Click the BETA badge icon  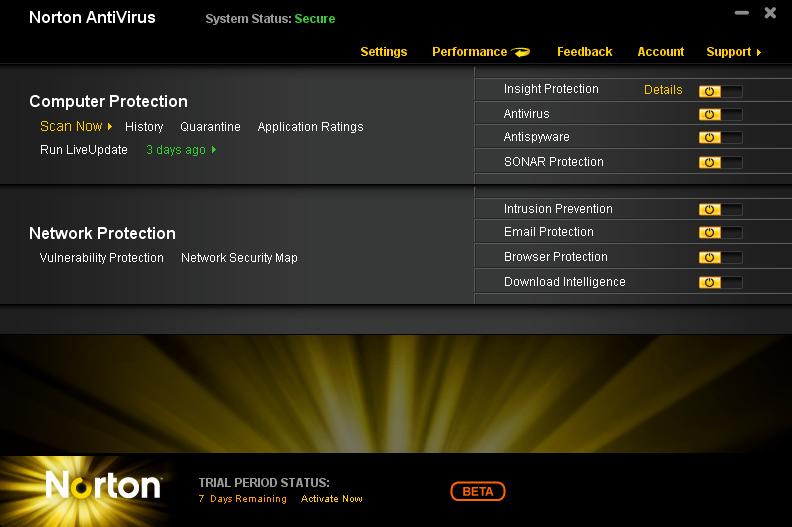[x=478, y=491]
